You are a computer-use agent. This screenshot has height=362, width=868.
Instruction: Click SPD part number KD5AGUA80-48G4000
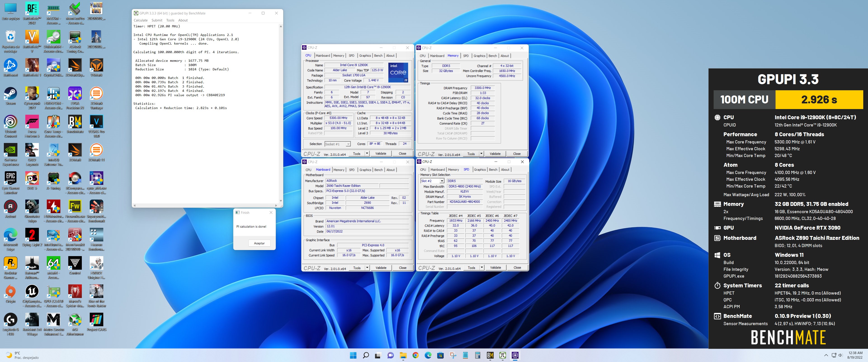coord(465,202)
